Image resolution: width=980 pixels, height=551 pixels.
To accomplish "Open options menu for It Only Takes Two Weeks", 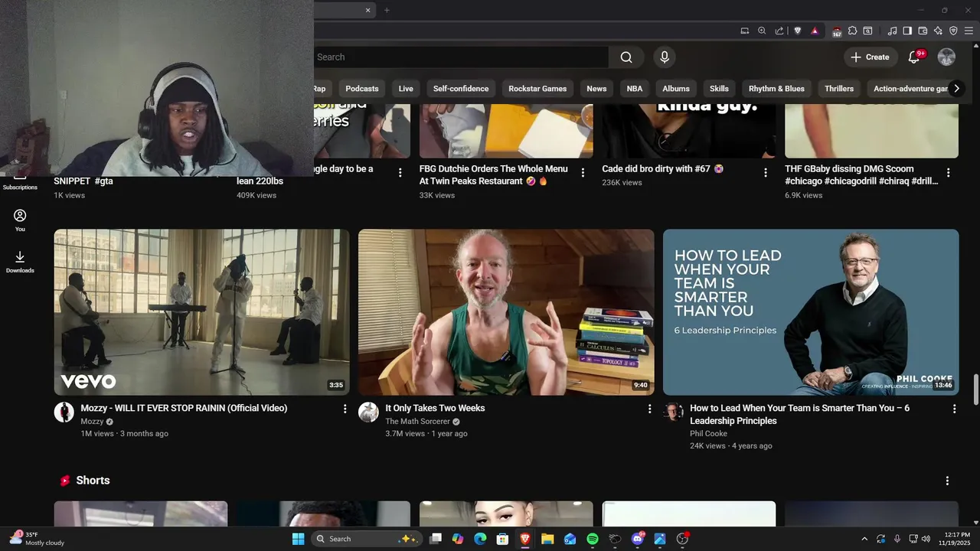I will [x=649, y=409].
